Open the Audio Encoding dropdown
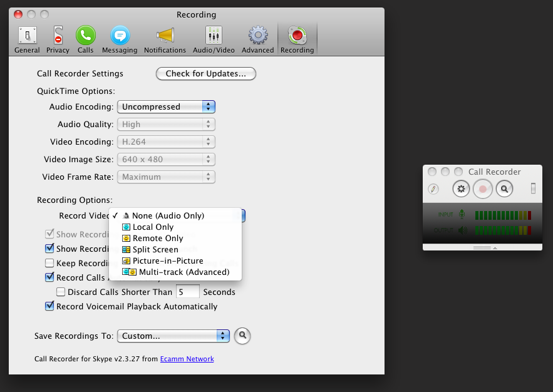This screenshot has height=392, width=553. [166, 107]
